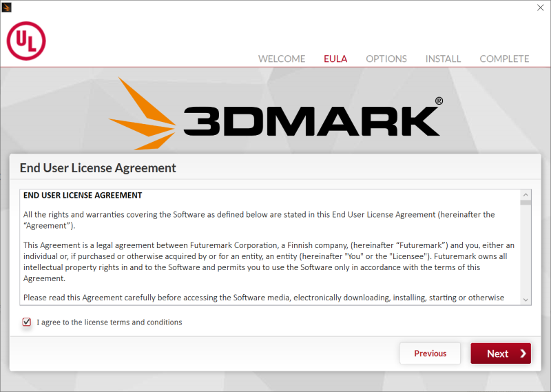This screenshot has height=392, width=551.
Task: Uncheck the license agreement checkbox
Action: pos(27,322)
